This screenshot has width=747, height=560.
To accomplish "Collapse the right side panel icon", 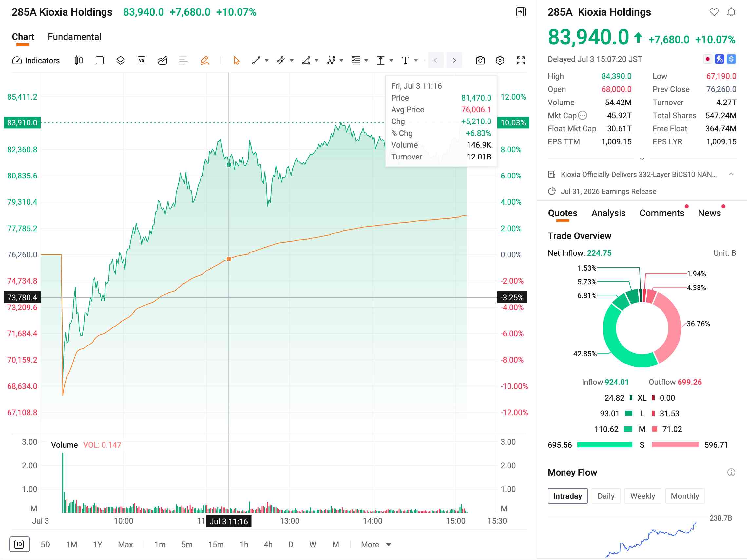I will pyautogui.click(x=521, y=12).
